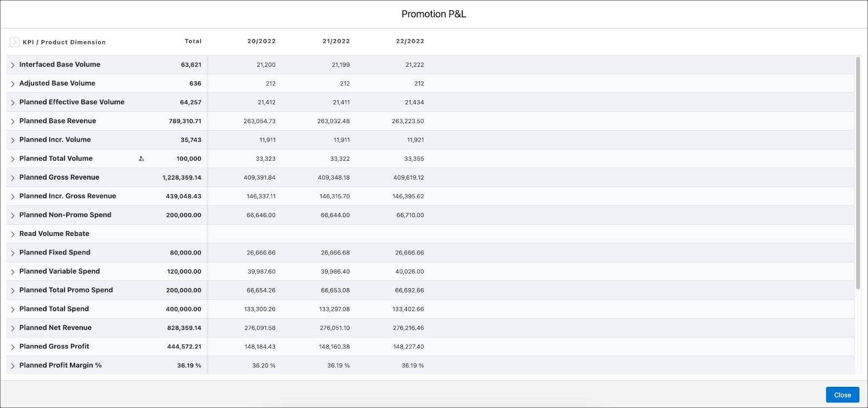Select the Planned Gross Profit label
Viewport: 868px width, 408px height.
[54, 346]
